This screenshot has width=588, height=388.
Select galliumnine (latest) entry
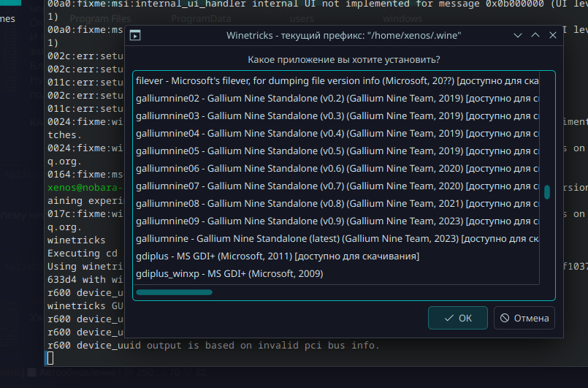tap(337, 239)
